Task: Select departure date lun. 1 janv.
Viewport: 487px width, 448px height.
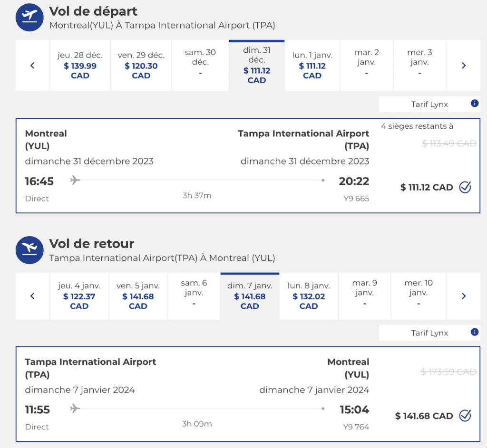Action: click(x=312, y=66)
